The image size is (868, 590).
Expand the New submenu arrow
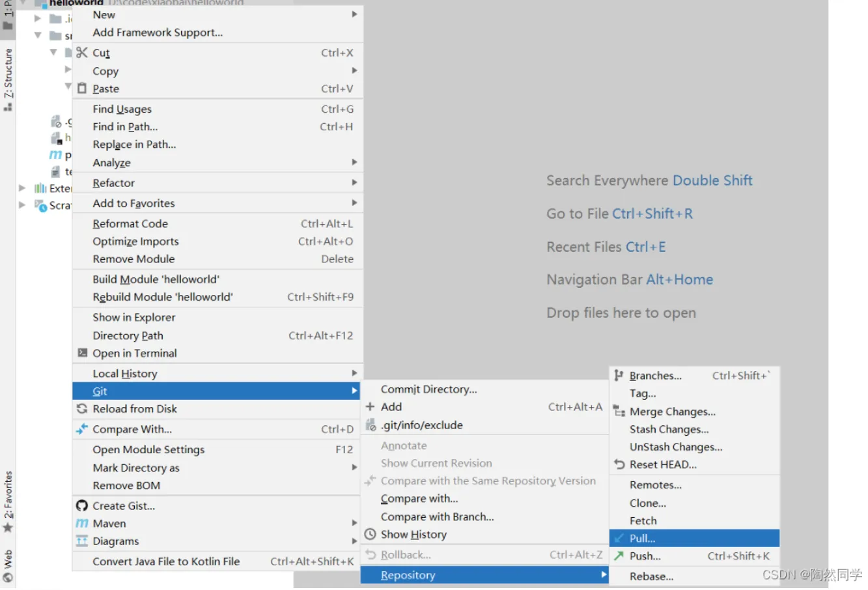tap(355, 14)
